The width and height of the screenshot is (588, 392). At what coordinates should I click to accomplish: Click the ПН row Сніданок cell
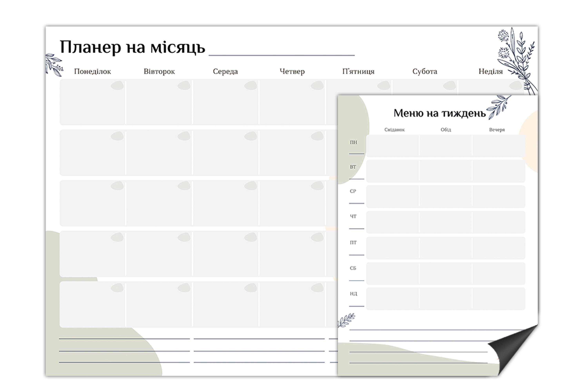[x=393, y=146]
